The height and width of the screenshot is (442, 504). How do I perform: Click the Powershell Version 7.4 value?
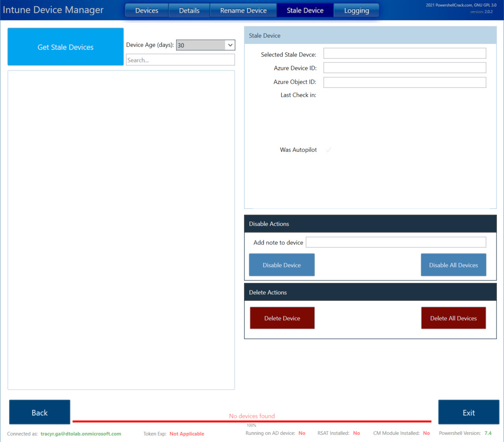(488, 433)
